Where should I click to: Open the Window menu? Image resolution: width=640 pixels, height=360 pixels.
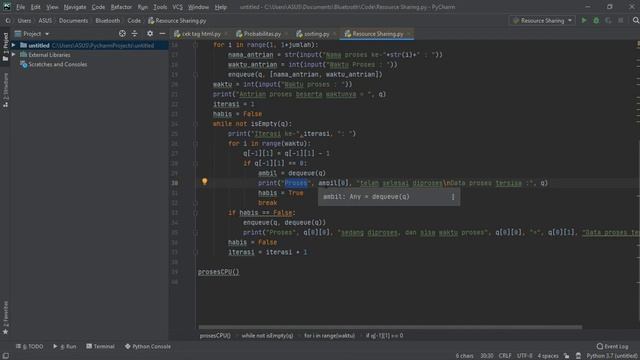point(198,7)
